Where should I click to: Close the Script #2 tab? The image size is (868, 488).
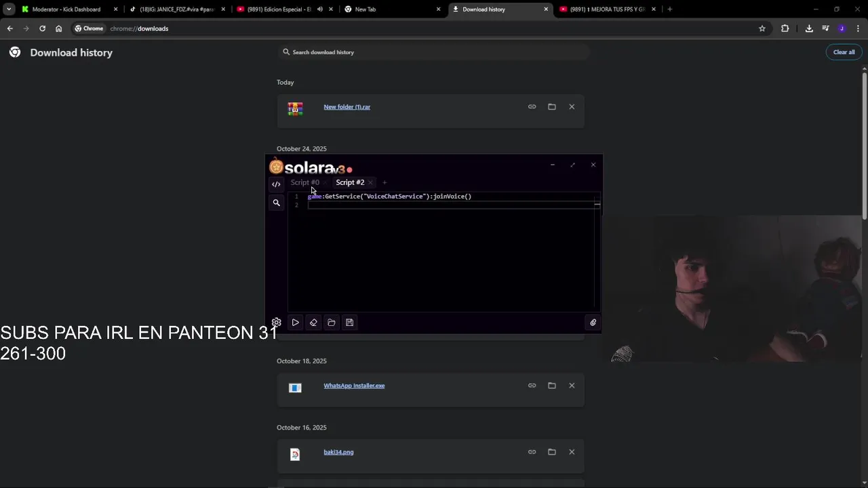tap(370, 182)
